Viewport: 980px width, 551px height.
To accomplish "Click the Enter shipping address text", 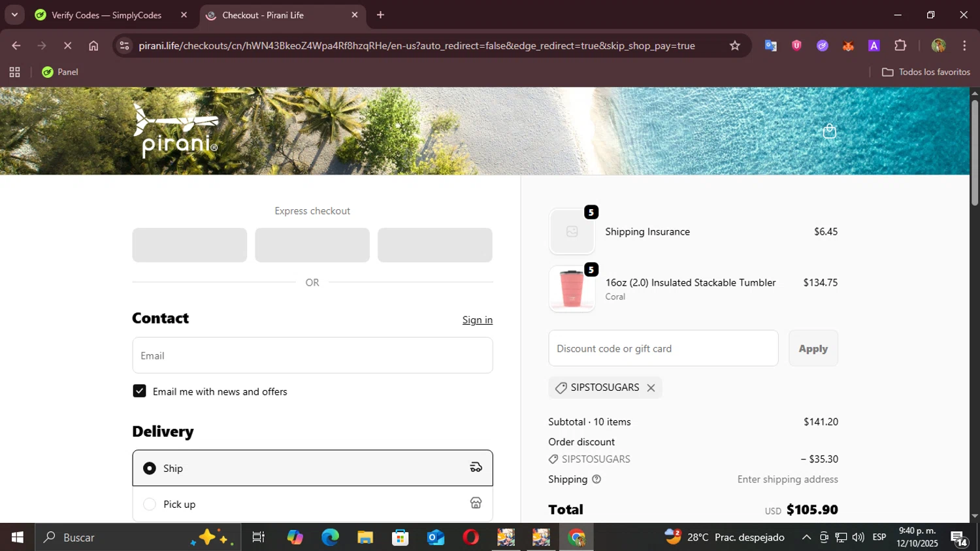I will pyautogui.click(x=788, y=479).
